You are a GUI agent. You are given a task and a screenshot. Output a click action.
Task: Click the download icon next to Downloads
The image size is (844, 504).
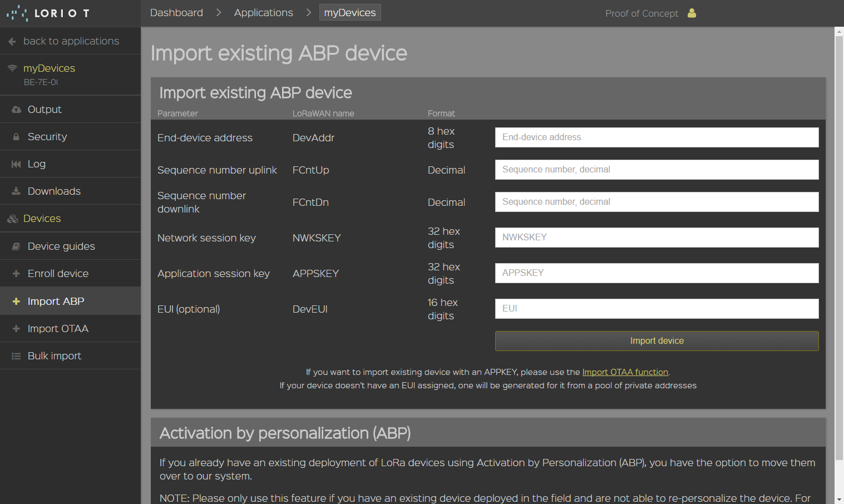tap(16, 191)
